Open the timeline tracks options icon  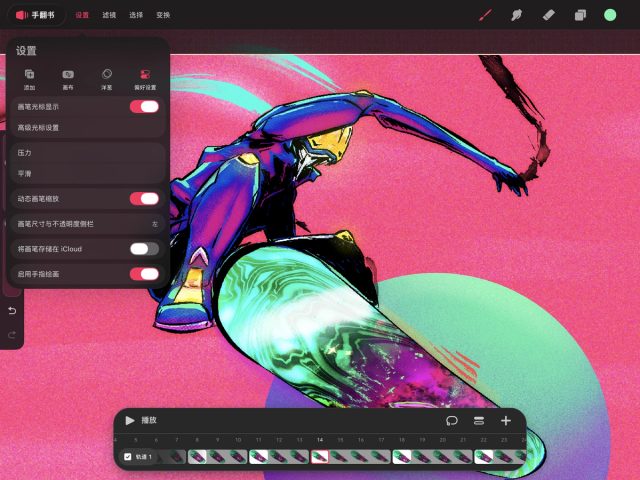(479, 420)
